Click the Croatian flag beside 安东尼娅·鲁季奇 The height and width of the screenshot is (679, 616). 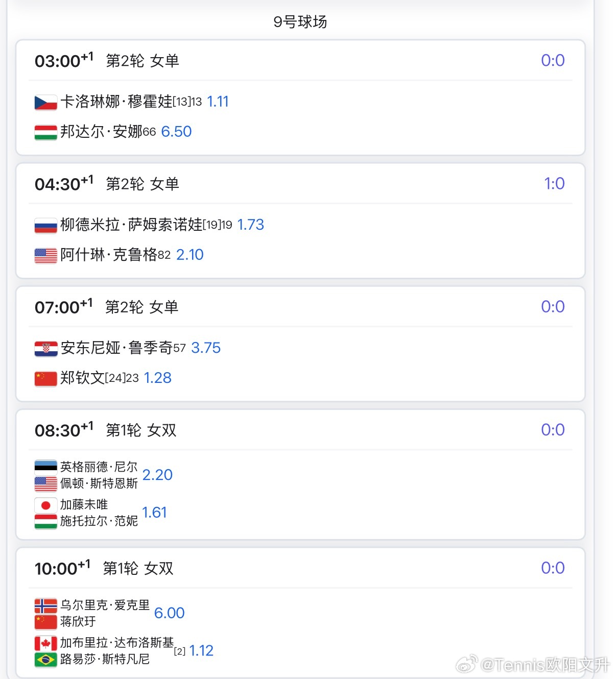tap(45, 349)
